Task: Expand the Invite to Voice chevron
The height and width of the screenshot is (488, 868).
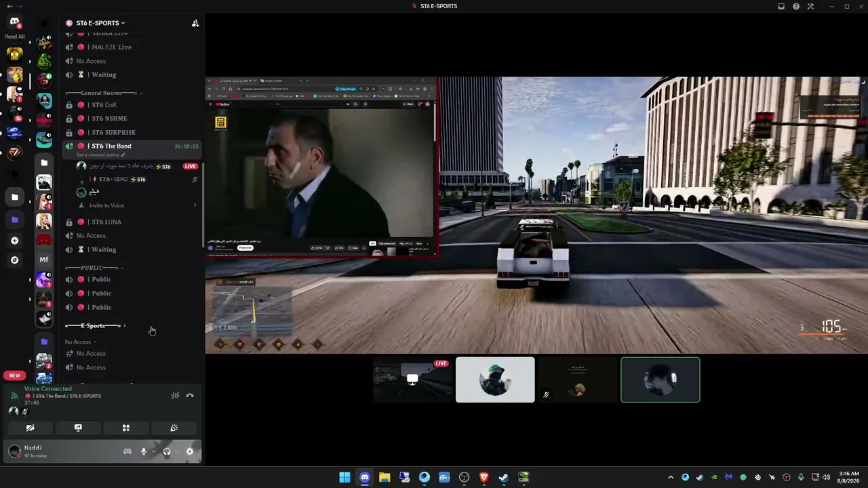Action: click(195, 205)
